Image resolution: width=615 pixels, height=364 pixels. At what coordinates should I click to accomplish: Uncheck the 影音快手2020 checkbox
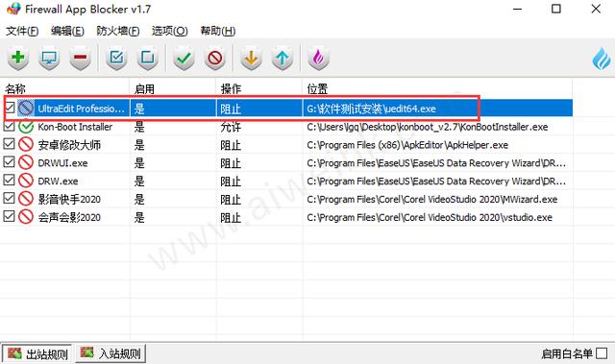click(9, 198)
